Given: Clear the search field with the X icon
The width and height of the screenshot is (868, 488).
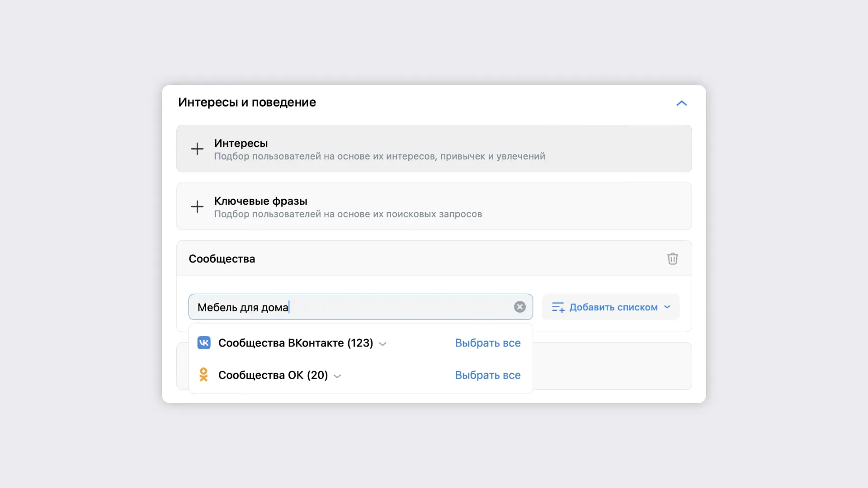Looking at the screenshot, I should coord(520,307).
